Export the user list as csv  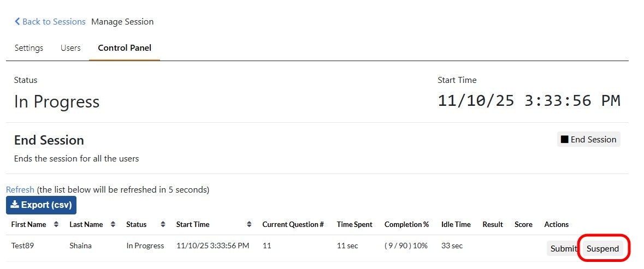[x=42, y=205]
